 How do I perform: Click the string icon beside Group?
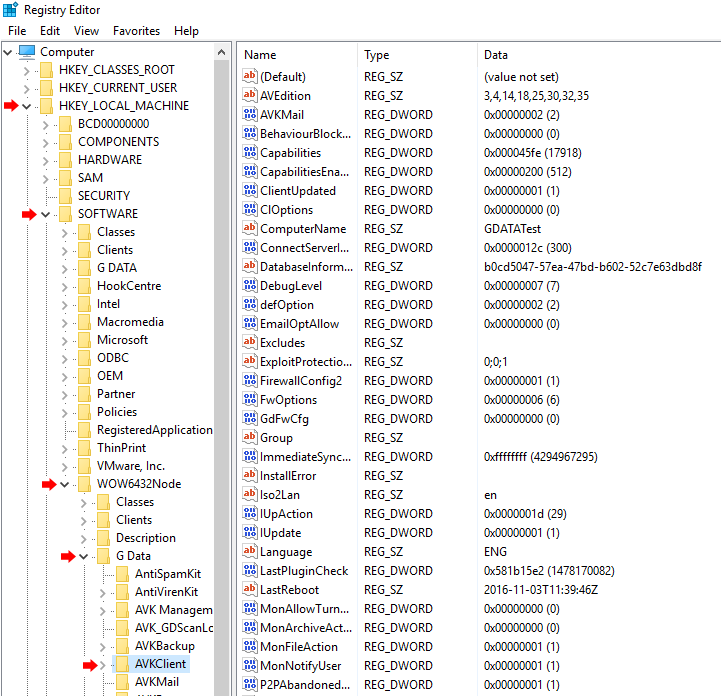250,438
